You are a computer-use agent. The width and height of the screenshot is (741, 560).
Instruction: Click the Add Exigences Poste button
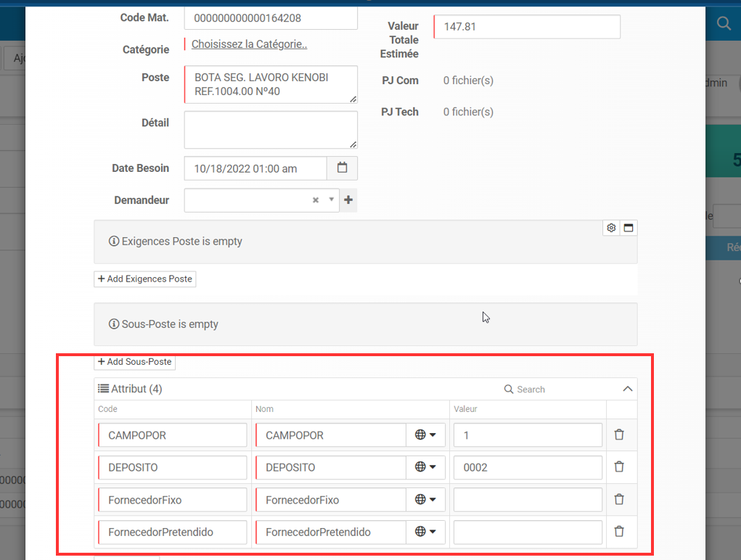point(144,279)
